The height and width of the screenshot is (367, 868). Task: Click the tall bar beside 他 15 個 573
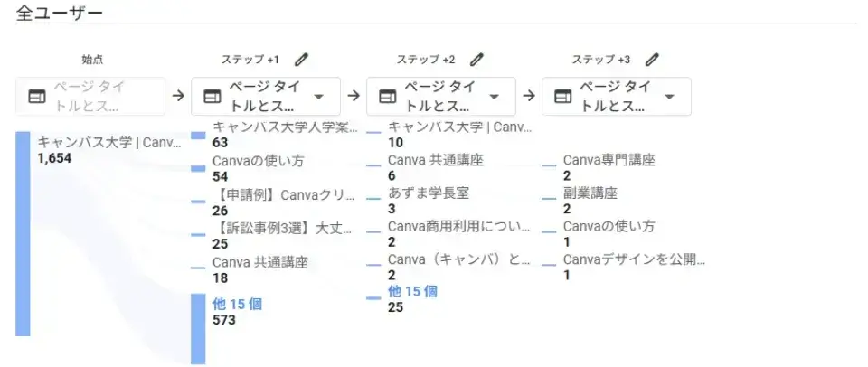pos(198,329)
